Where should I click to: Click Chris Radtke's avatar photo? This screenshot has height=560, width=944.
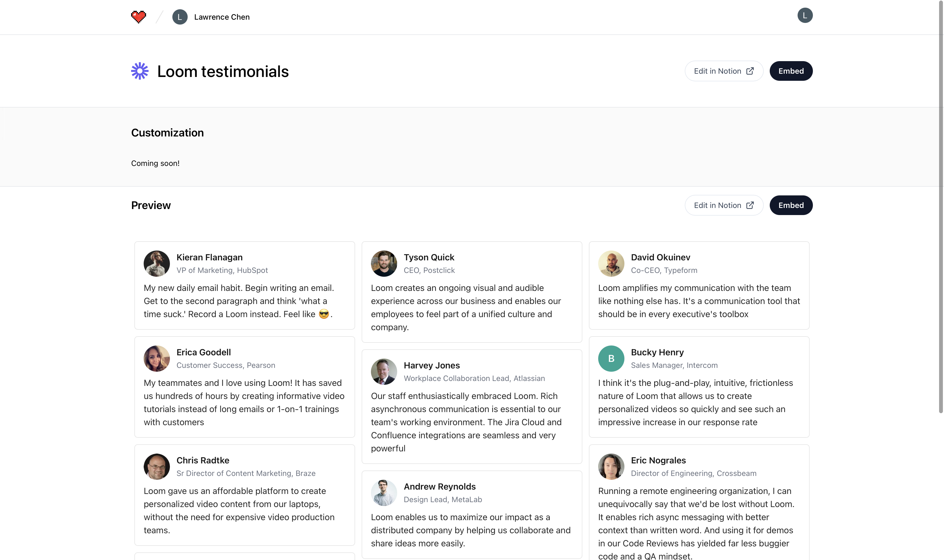coord(157,467)
